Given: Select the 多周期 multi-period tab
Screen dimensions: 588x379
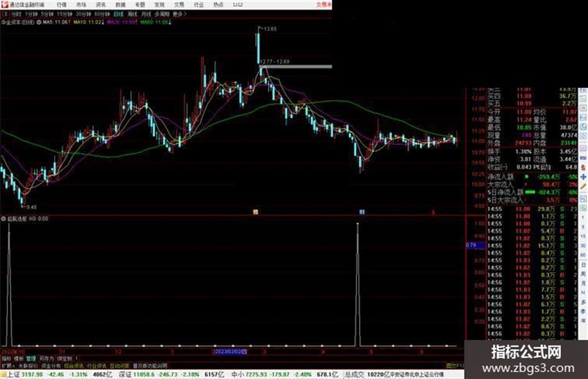Looking at the screenshot, I should pos(162,14).
